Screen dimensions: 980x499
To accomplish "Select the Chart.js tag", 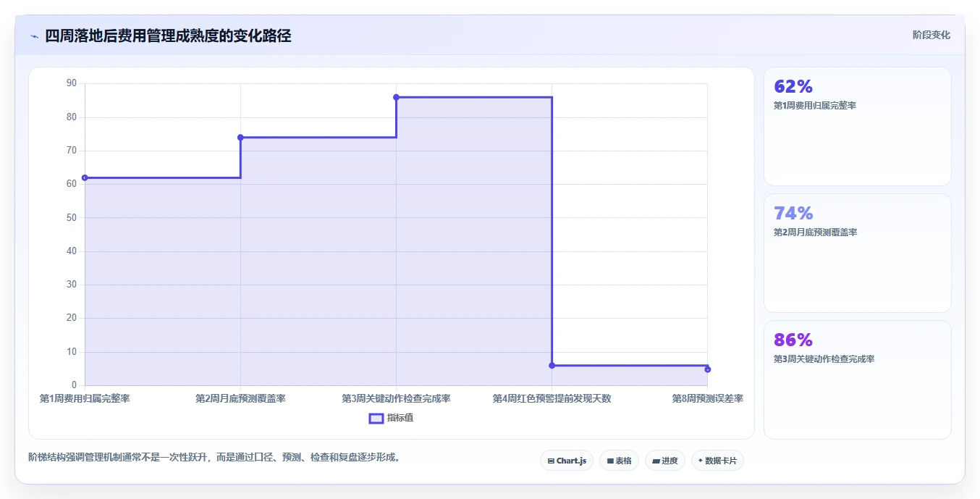I will pos(567,461).
